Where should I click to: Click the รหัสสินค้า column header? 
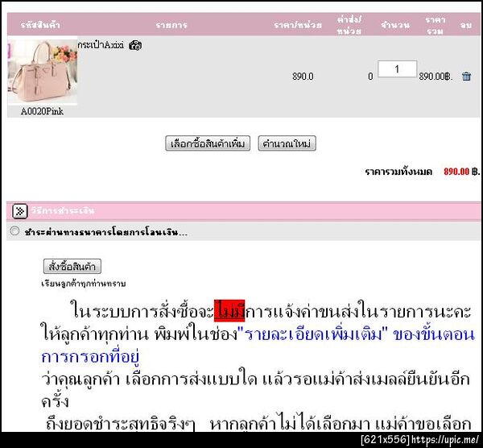point(40,25)
